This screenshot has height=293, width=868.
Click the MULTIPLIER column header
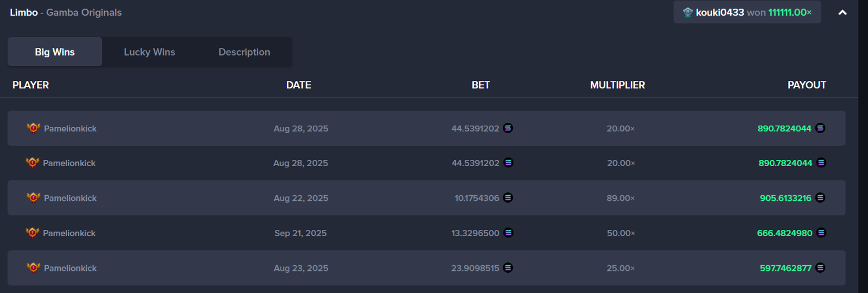tap(617, 85)
